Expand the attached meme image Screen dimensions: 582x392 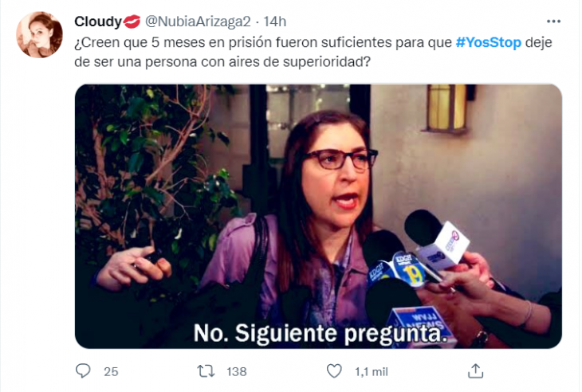(318, 216)
